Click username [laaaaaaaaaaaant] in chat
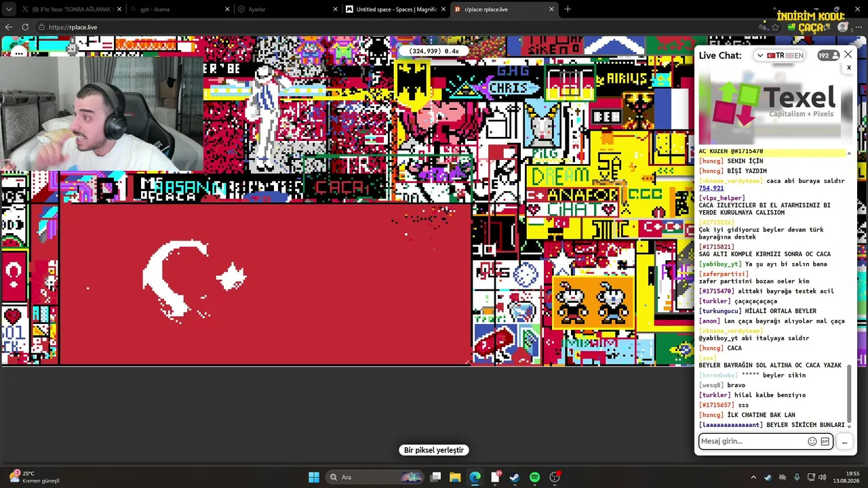Viewport: 868px width, 488px height. click(x=731, y=425)
